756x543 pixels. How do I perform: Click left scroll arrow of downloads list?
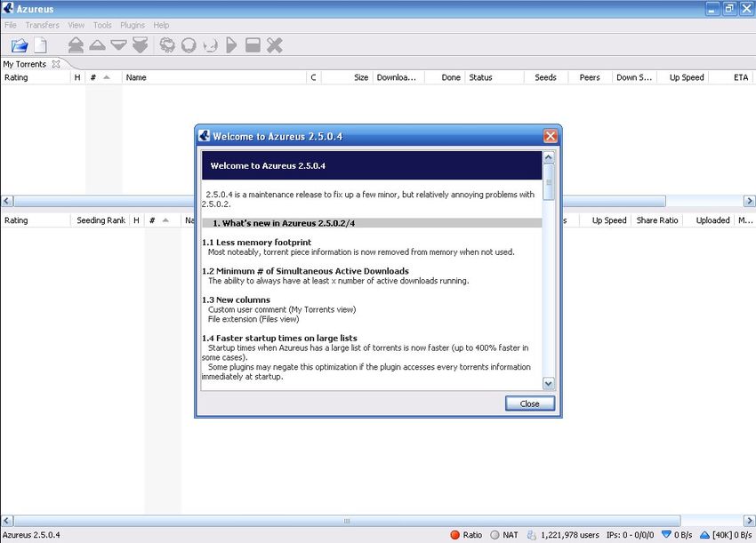point(7,201)
